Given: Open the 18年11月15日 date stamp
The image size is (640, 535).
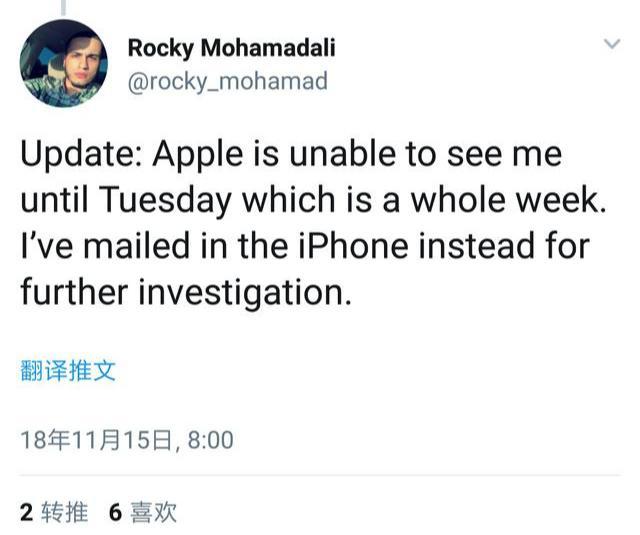Looking at the screenshot, I should point(95,440).
